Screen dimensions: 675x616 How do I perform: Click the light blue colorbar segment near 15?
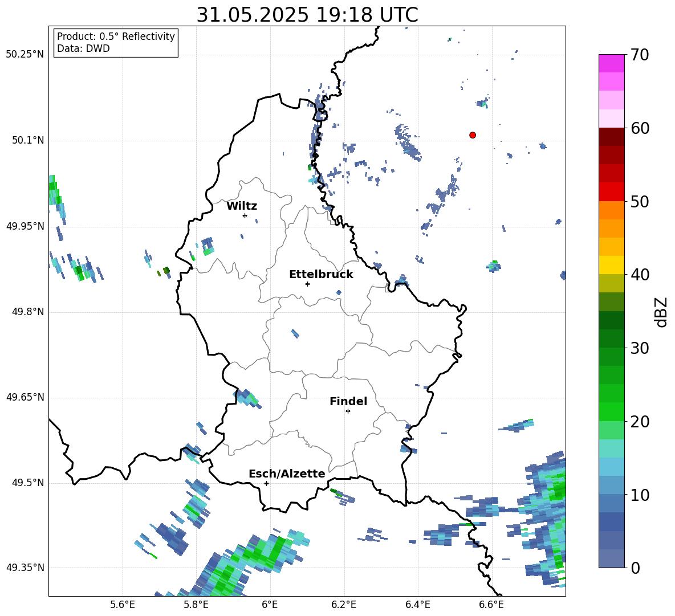pos(611,467)
